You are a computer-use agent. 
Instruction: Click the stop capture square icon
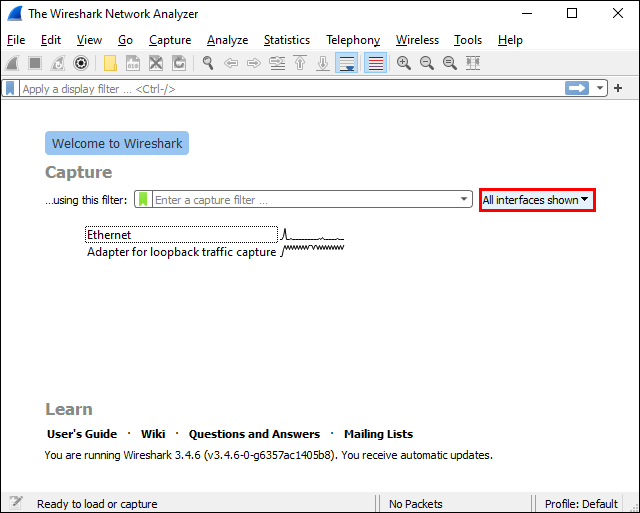click(x=35, y=63)
